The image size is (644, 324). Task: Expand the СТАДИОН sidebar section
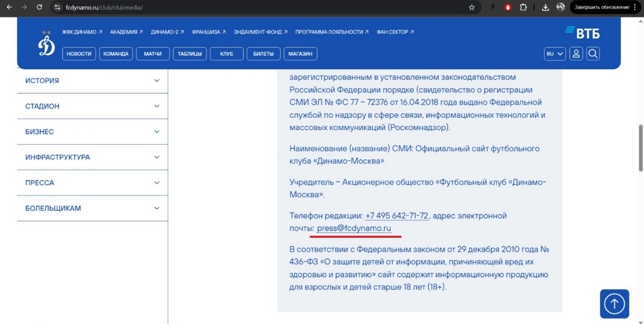pyautogui.click(x=92, y=106)
